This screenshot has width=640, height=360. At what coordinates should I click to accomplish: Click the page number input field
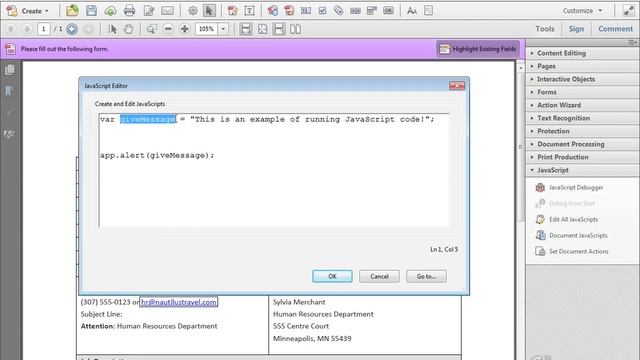pyautogui.click(x=44, y=29)
